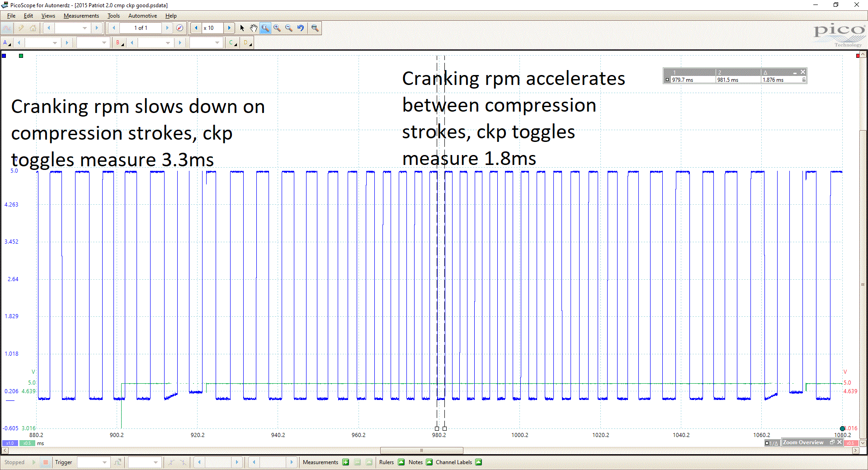Undo the last zoom action
868x470 pixels.
[x=300, y=28]
